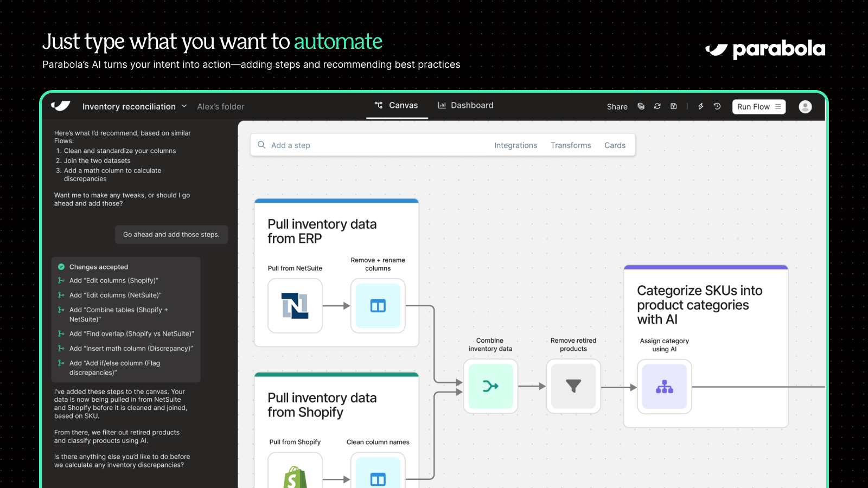Open Alex's folder breadcrumb
Viewport: 868px width, 488px height.
tap(221, 106)
